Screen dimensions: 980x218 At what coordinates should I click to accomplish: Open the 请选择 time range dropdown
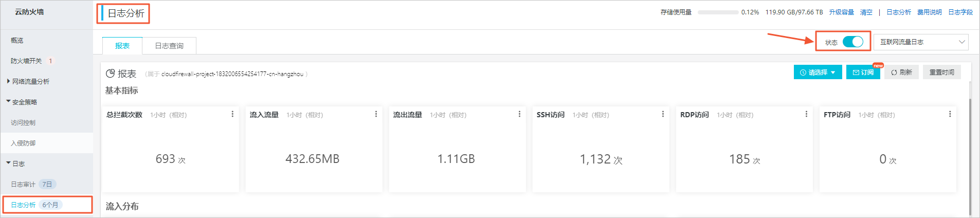click(818, 72)
